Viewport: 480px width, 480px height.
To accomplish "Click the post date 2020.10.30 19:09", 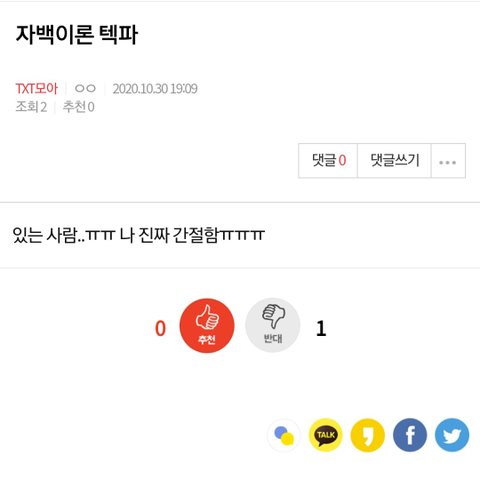I will tap(155, 89).
